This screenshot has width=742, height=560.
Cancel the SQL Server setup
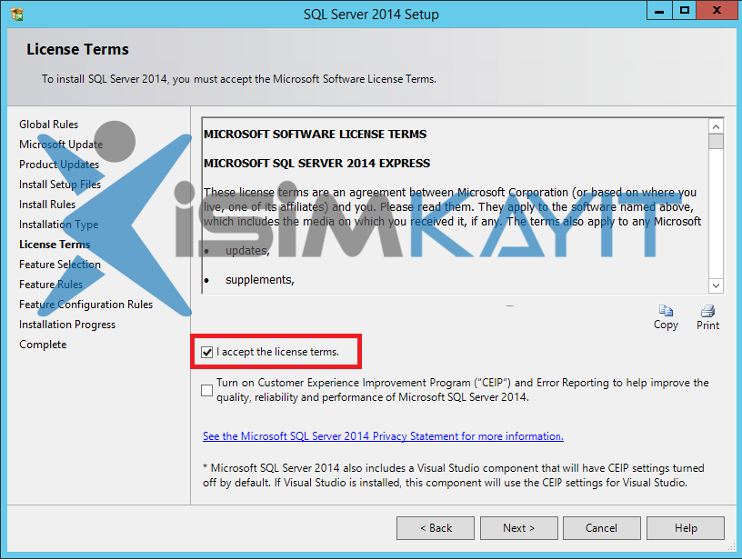pos(601,528)
